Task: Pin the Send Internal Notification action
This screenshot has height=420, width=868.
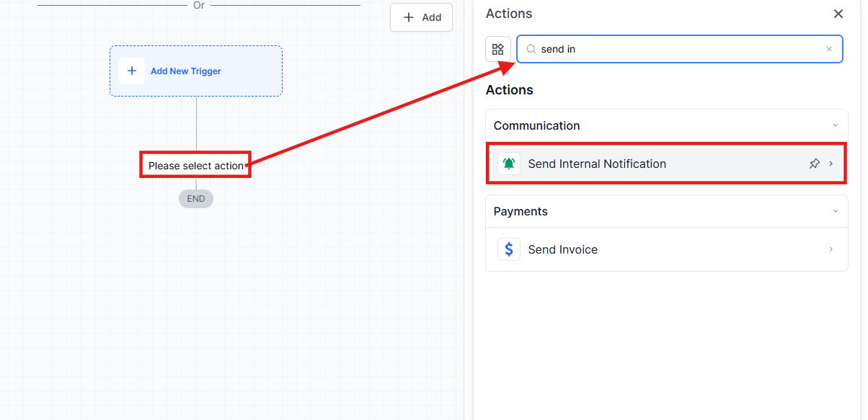Action: (814, 164)
